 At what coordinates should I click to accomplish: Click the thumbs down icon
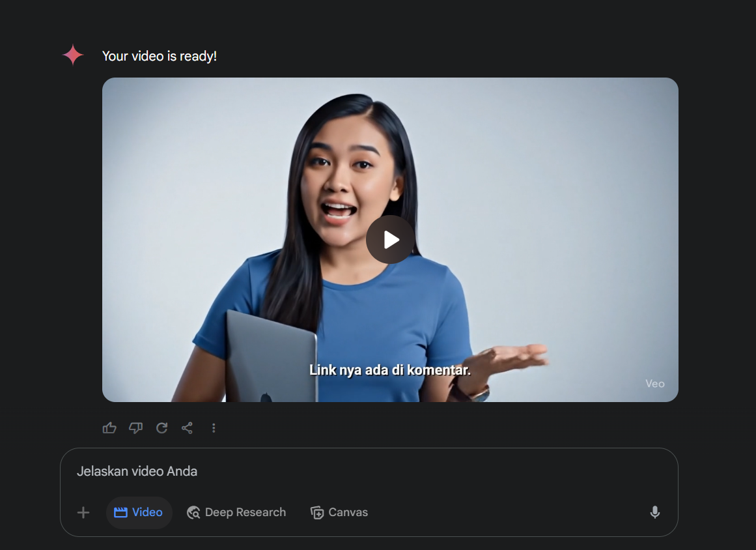point(135,428)
